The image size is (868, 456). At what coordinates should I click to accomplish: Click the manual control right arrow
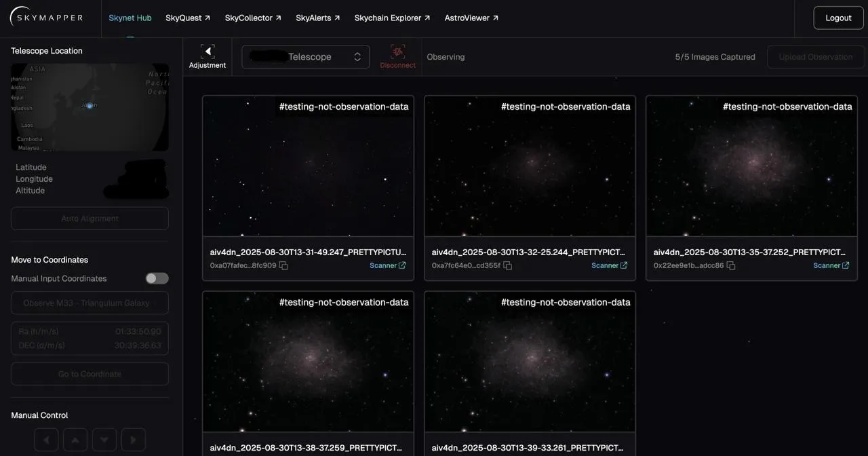click(x=134, y=440)
